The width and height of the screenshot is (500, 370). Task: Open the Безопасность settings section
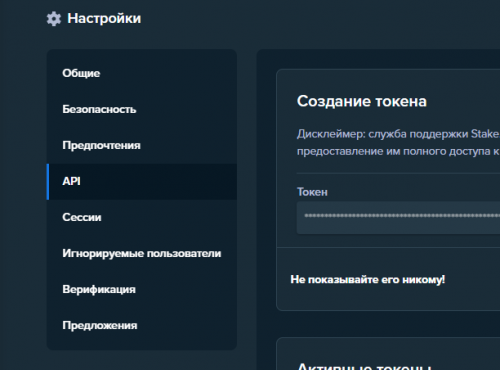pyautogui.click(x=142, y=109)
